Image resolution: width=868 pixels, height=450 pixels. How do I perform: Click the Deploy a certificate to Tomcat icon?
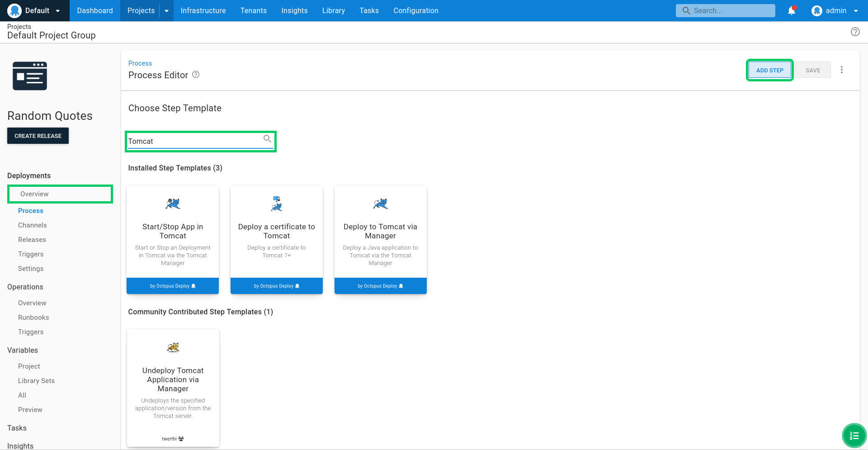(x=277, y=204)
